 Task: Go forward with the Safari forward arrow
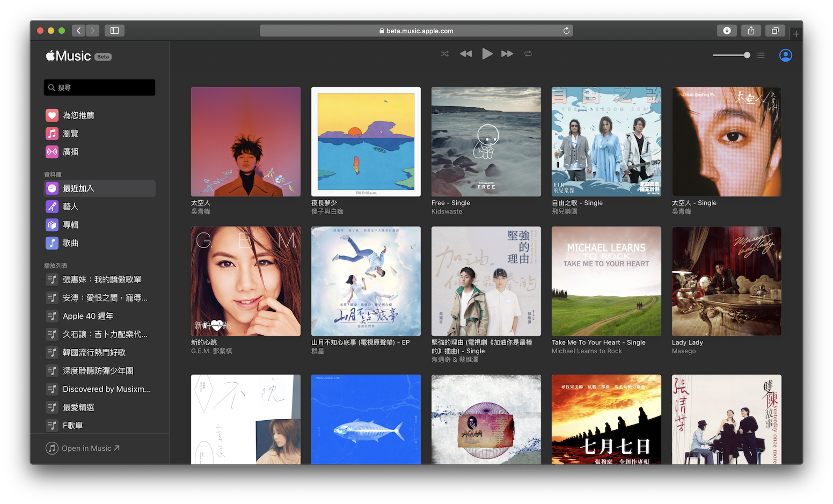click(92, 31)
